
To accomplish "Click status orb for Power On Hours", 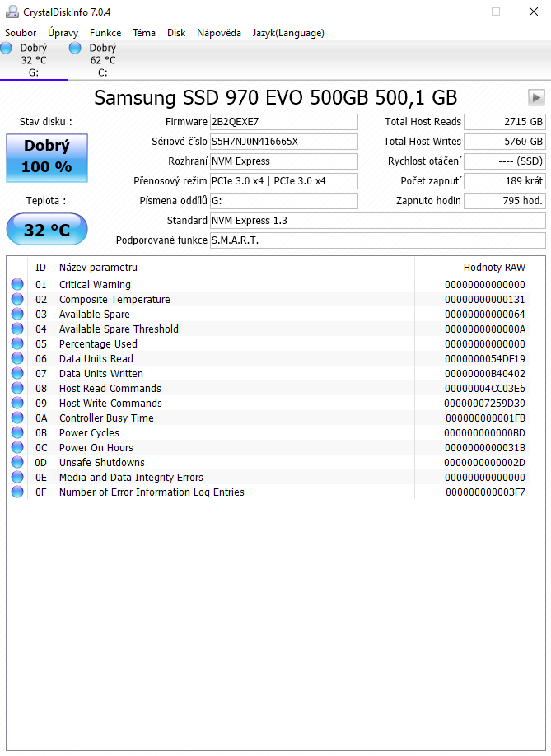I will (x=17, y=447).
